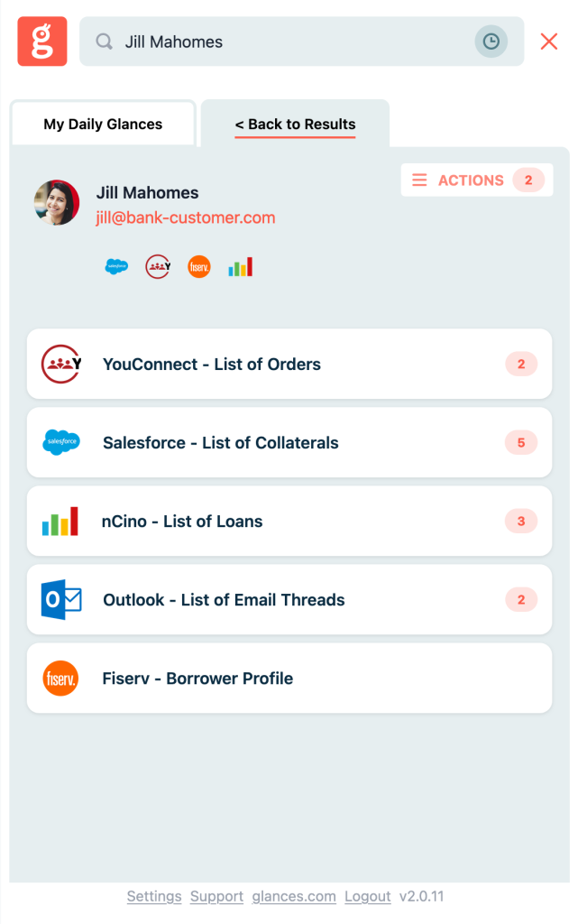Viewport: 578px width, 924px height.
Task: Open Fiserv - Borrower Profile
Action: click(289, 678)
